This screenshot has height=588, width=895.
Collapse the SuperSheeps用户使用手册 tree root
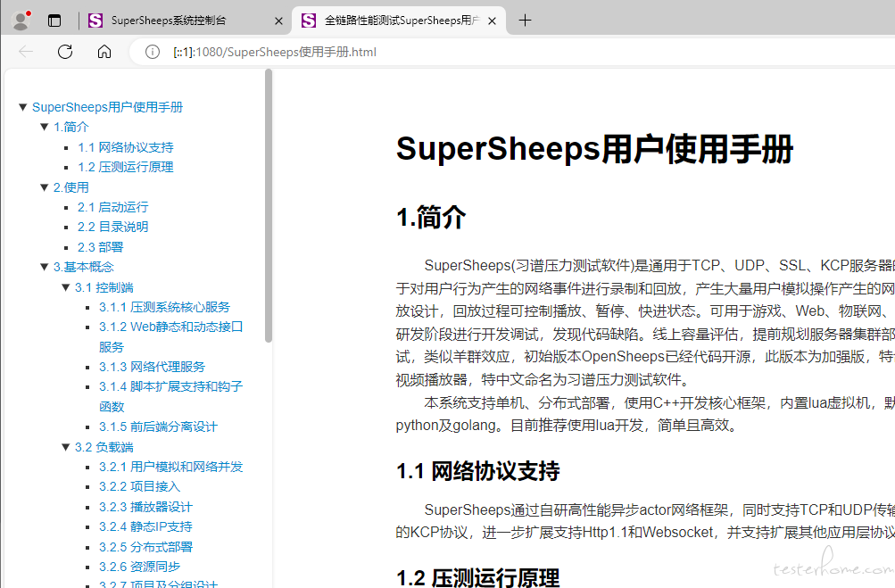(x=23, y=107)
